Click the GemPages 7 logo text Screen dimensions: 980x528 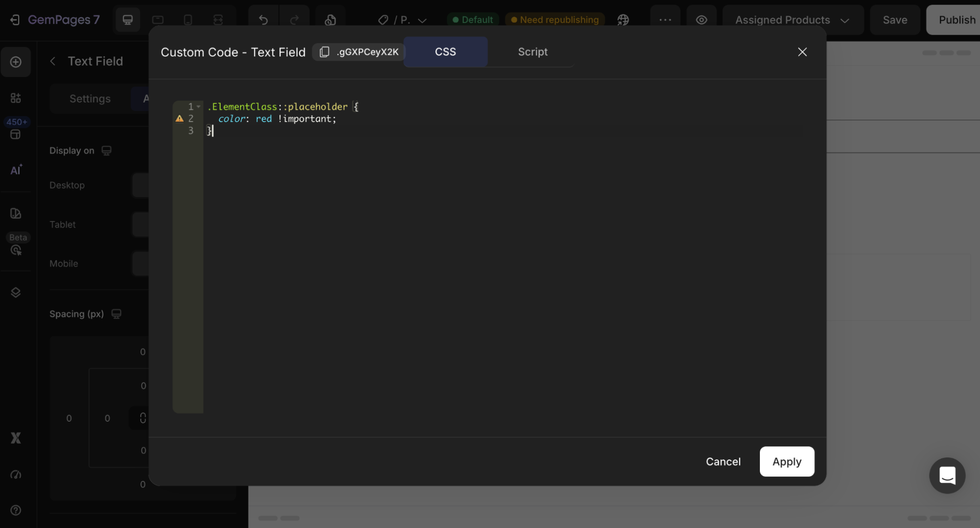pos(64,20)
